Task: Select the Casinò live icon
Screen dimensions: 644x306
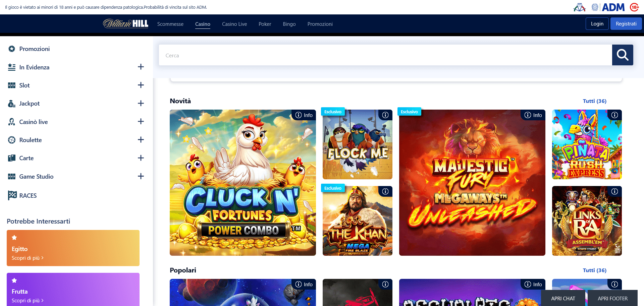Action: [12, 122]
